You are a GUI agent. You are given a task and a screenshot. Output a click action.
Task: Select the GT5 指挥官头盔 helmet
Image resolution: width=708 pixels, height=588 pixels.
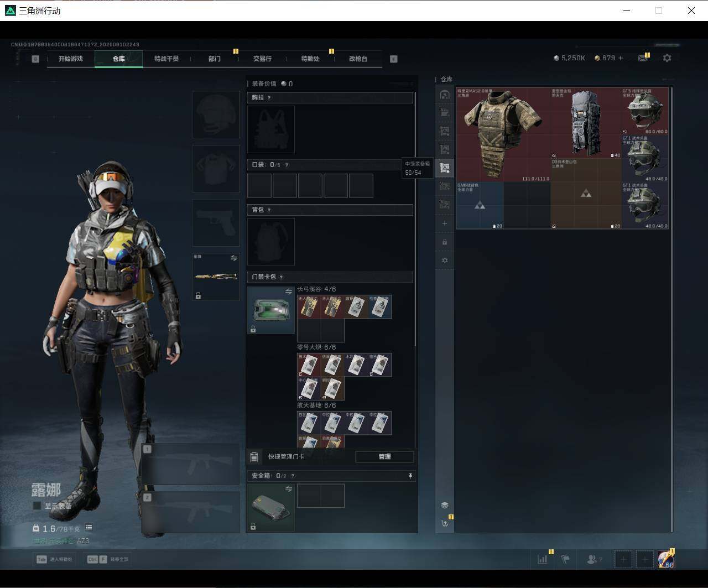coord(645,111)
